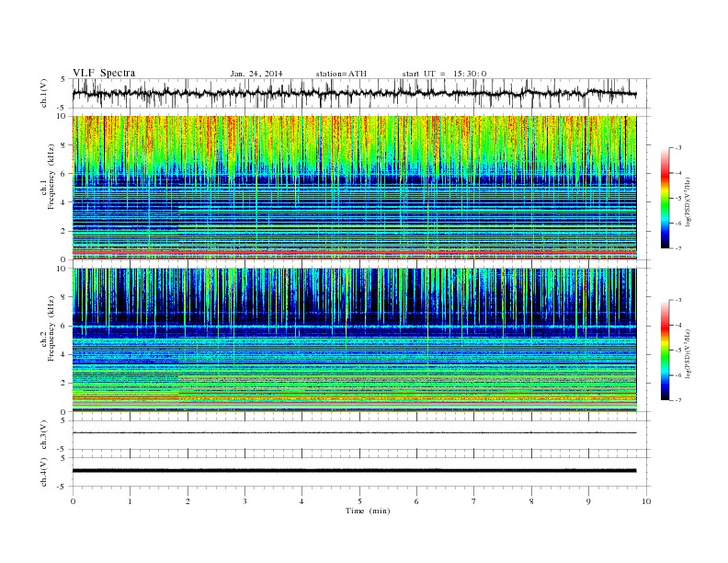The width and height of the screenshot is (728, 563).
Task: Click time axis tick label "7"
Action: [x=474, y=501]
